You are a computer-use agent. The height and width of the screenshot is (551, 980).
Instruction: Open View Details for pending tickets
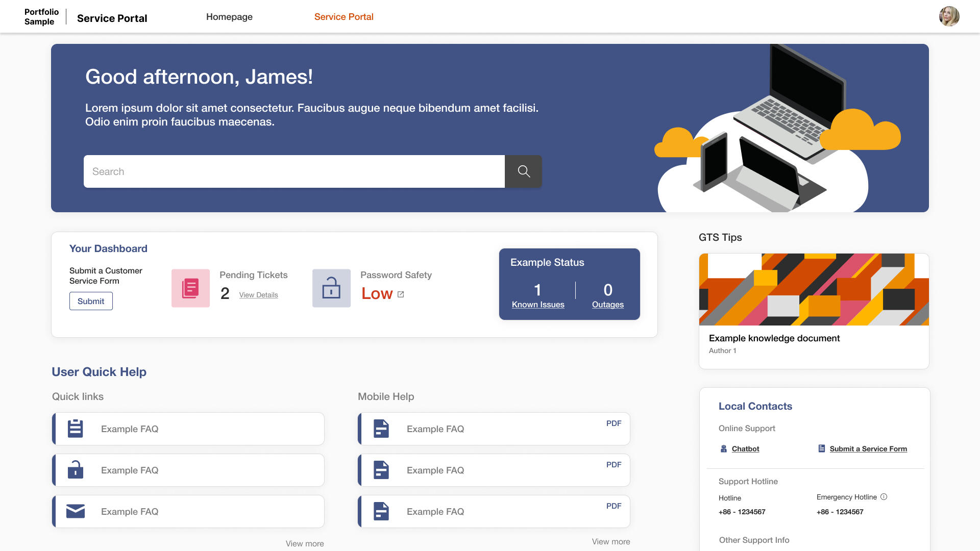258,295
